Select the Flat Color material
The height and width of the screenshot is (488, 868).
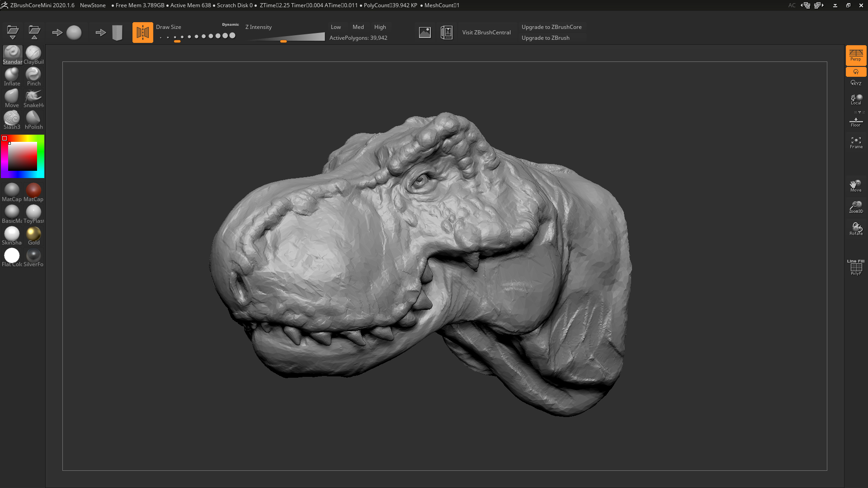[12, 258]
